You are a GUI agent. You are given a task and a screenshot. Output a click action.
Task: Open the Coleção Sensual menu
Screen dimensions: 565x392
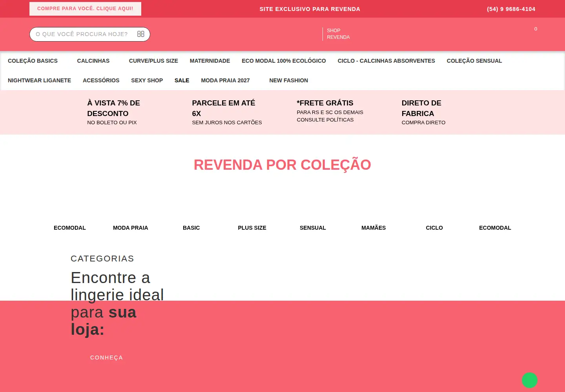point(474,61)
